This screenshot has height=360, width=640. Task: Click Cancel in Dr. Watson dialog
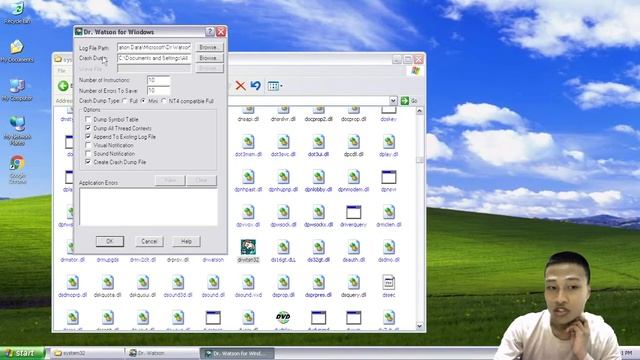tap(149, 241)
